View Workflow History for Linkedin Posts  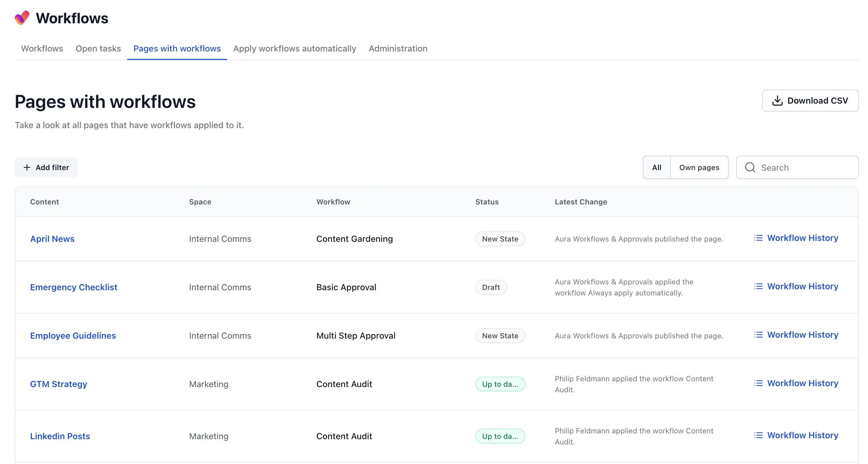(x=796, y=435)
